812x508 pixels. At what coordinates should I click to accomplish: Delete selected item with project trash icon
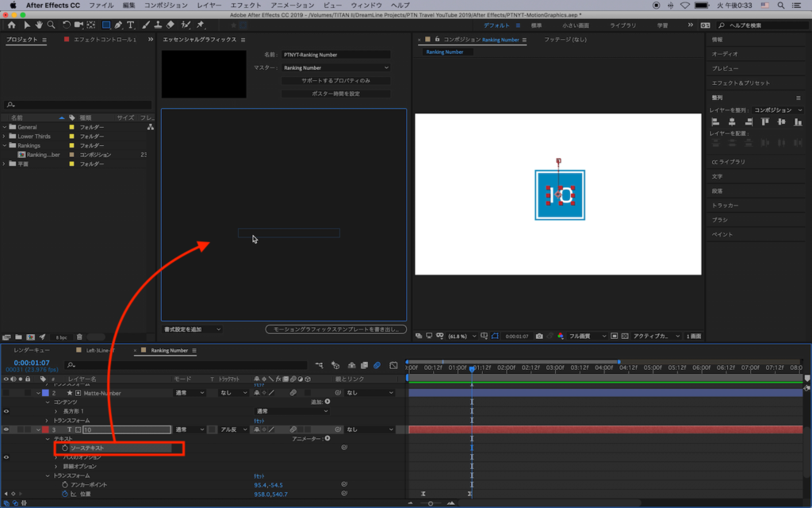point(79,337)
